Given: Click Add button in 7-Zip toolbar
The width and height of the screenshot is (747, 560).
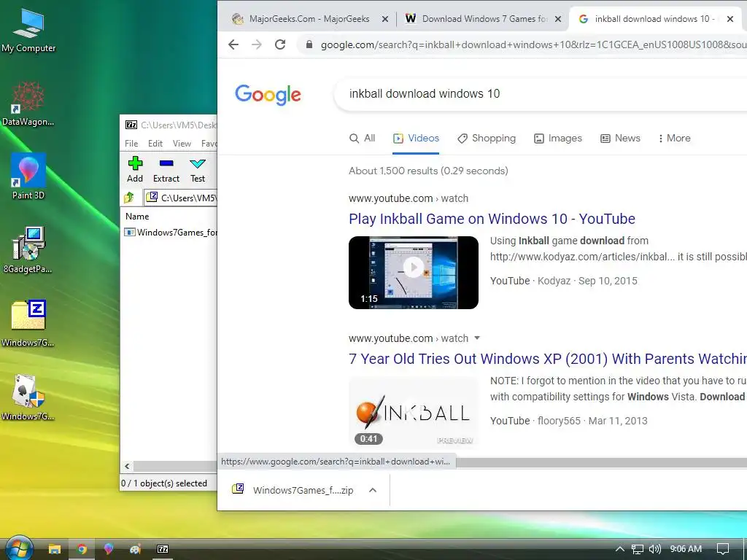Looking at the screenshot, I should pos(135,169).
